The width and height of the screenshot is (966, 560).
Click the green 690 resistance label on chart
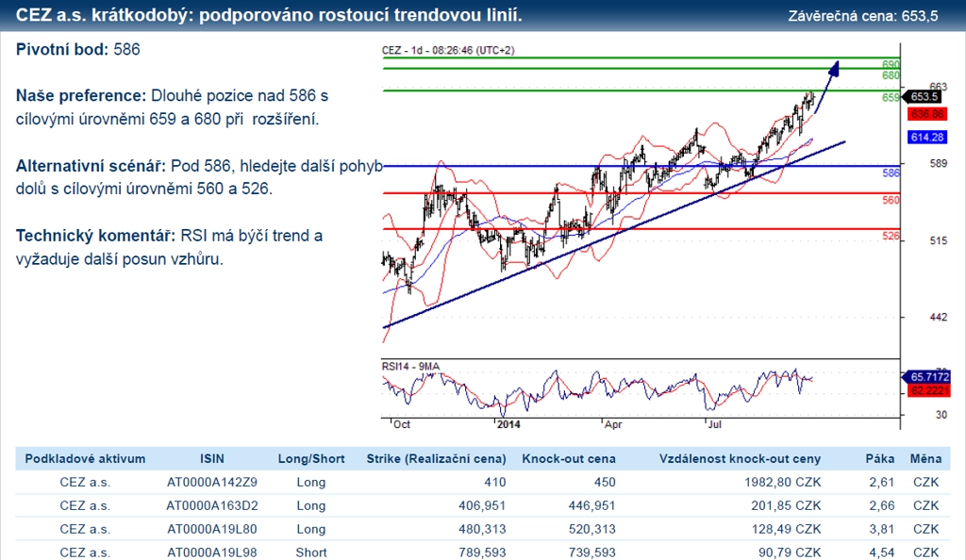(x=891, y=65)
